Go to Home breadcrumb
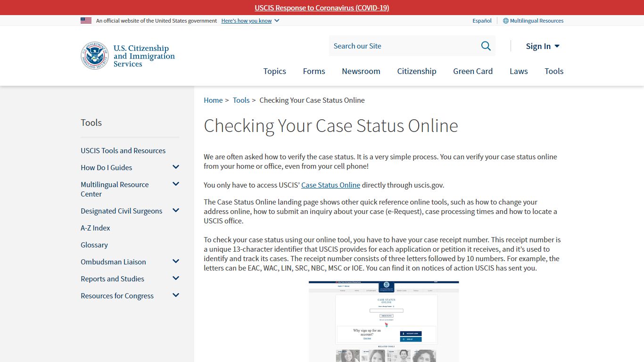This screenshot has height=362, width=644. click(x=213, y=100)
